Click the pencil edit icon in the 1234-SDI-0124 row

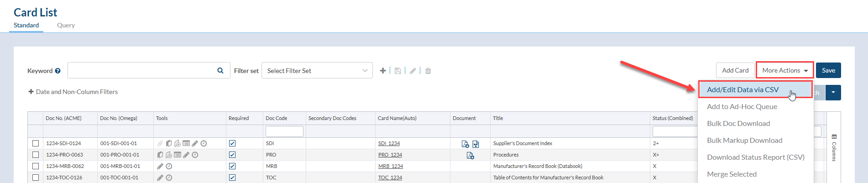(x=195, y=143)
